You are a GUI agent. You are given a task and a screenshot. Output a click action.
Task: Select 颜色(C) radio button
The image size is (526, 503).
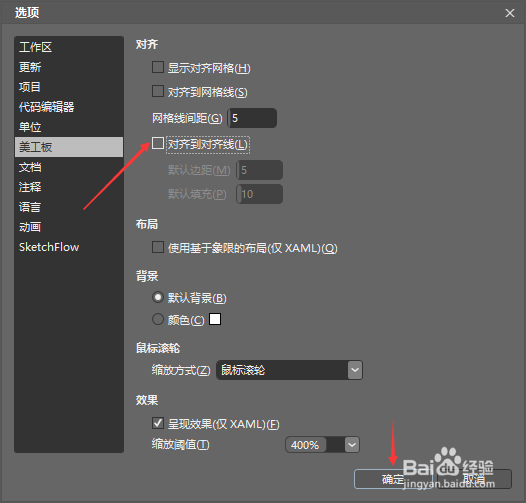[x=158, y=319]
